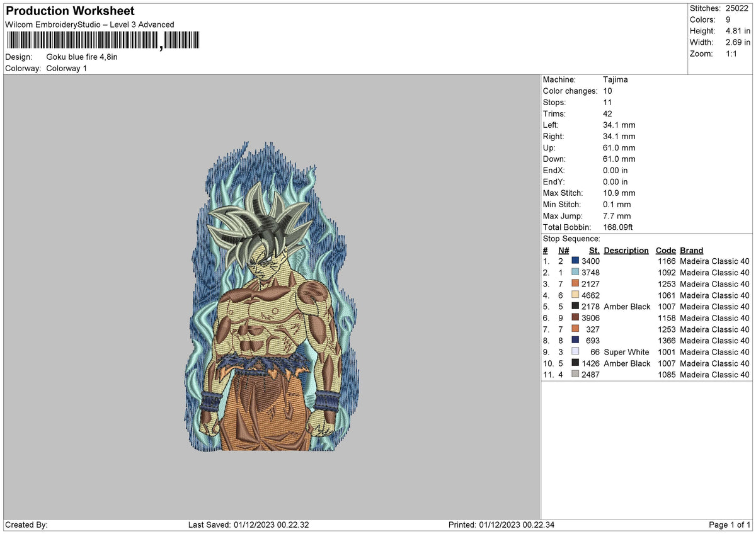The height and width of the screenshot is (534, 756).
Task: Click the 'Amber Black' description in stop 10
Action: [x=627, y=363]
